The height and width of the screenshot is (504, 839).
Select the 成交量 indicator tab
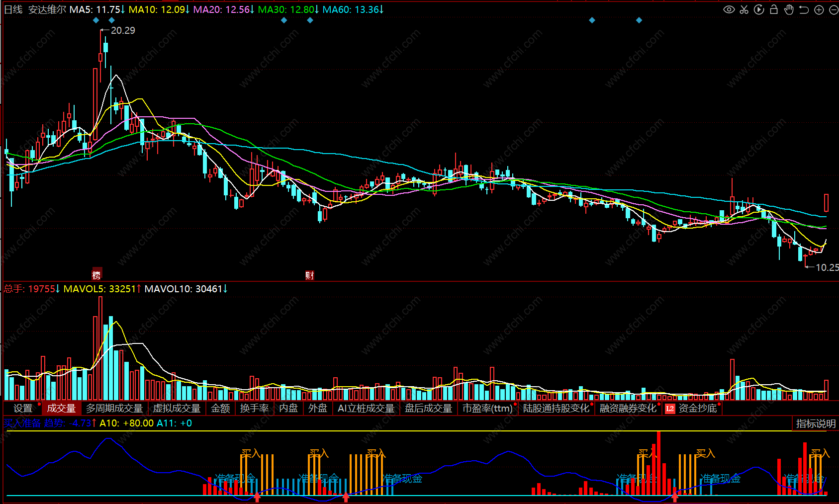61,408
